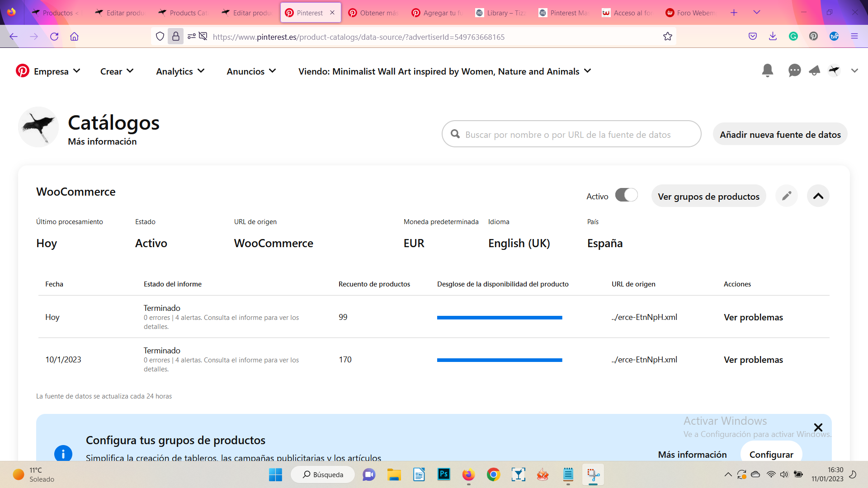Expand the account chevron beside avatar
The height and width of the screenshot is (488, 868).
pos(854,70)
